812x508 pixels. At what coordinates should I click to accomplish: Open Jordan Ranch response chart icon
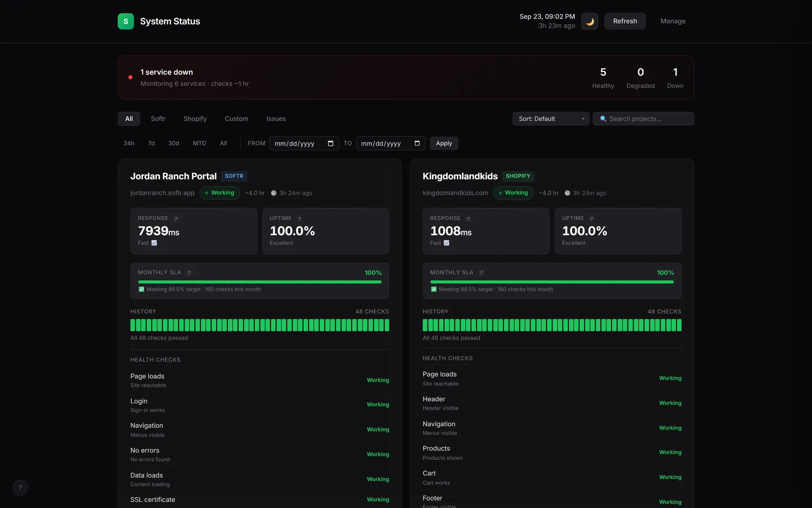[154, 243]
